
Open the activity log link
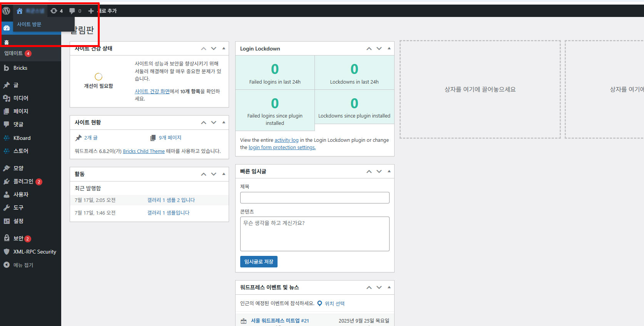(286, 140)
